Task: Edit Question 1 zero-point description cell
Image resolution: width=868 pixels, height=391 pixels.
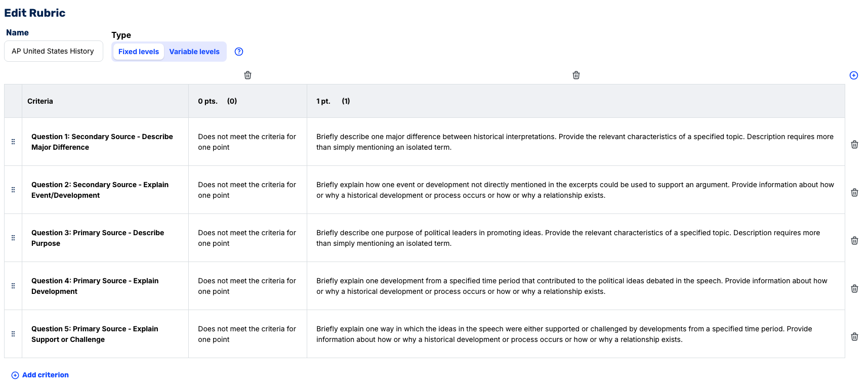Action: (x=247, y=142)
